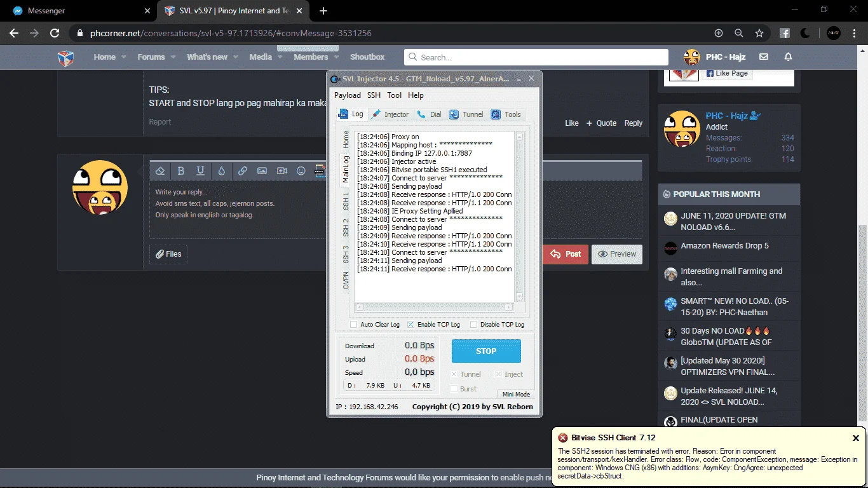868x488 pixels.
Task: Expand the Media nav dropdown arrow
Action: 279,57
